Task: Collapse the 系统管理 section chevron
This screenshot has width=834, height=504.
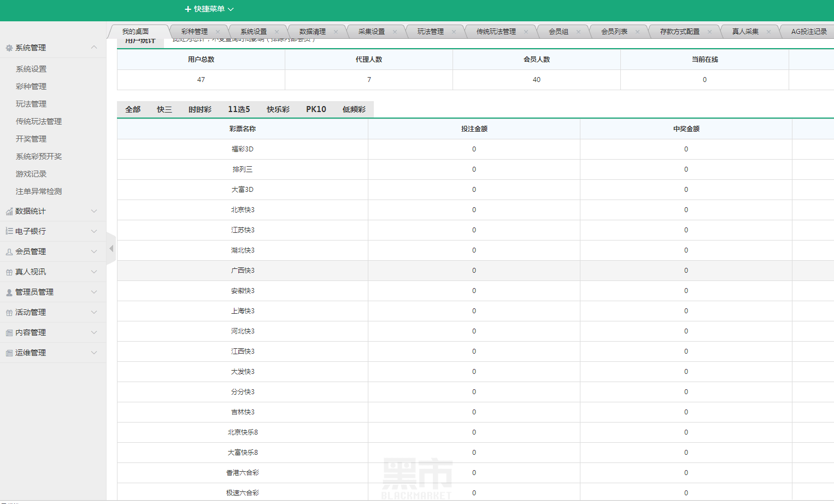Action: [x=94, y=48]
